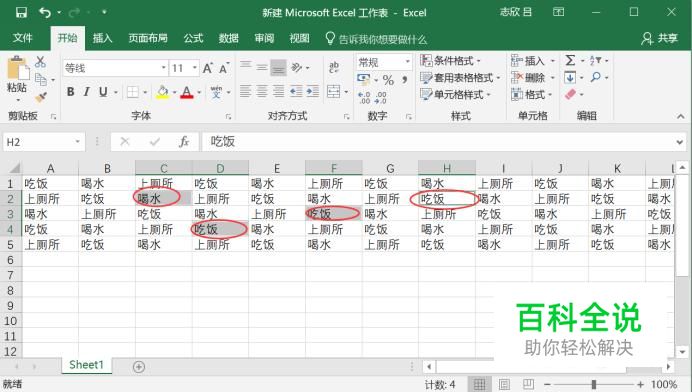692x392 pixels.
Task: Open Find and Select magnifier
Action: [596, 77]
